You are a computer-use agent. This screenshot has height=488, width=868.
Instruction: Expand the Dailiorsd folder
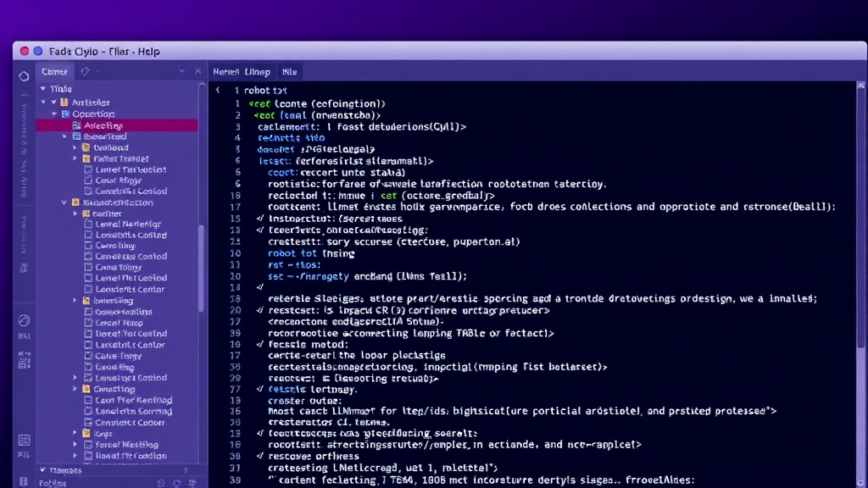[75, 147]
